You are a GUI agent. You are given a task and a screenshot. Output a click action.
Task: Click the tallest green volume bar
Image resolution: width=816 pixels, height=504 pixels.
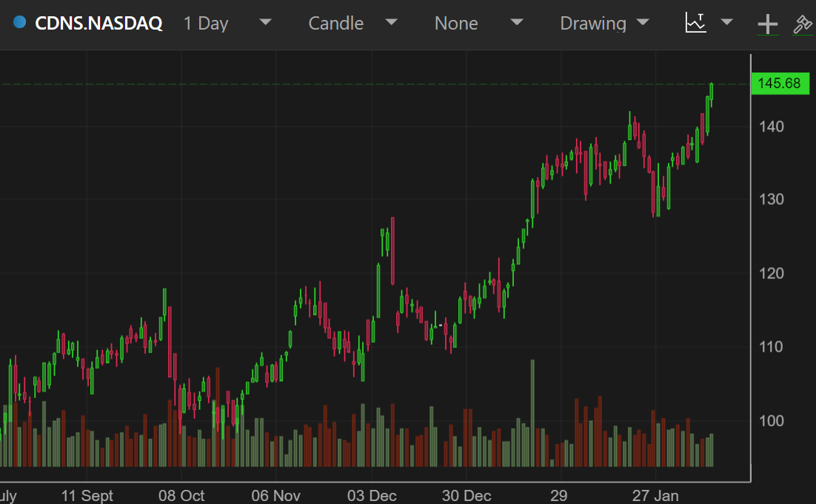532,413
